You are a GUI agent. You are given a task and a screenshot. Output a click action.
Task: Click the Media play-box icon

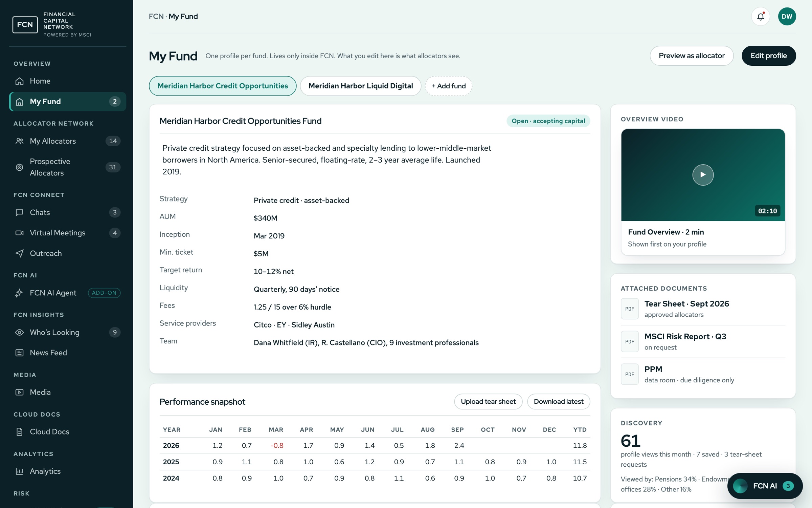20,392
